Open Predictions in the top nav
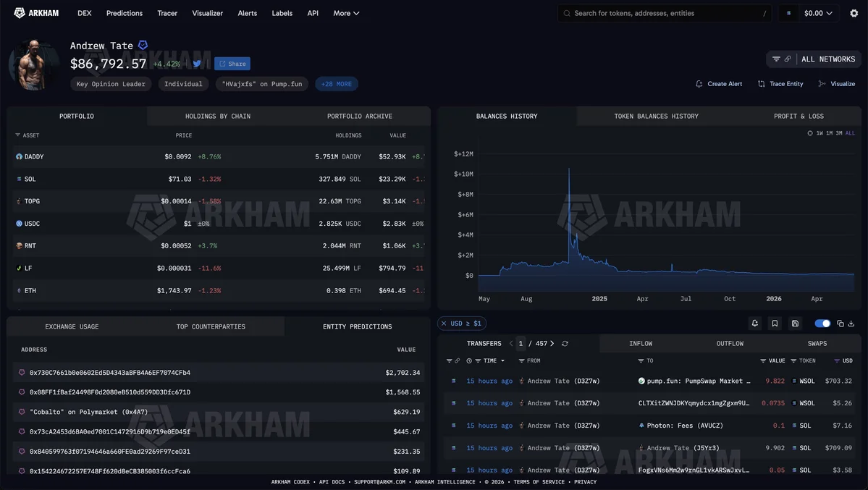This screenshot has height=490, width=868. 125,13
